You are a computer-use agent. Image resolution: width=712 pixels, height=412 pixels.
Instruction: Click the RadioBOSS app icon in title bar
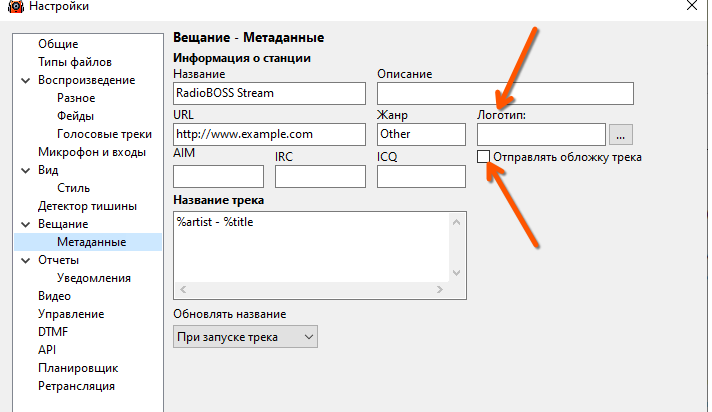(11, 7)
